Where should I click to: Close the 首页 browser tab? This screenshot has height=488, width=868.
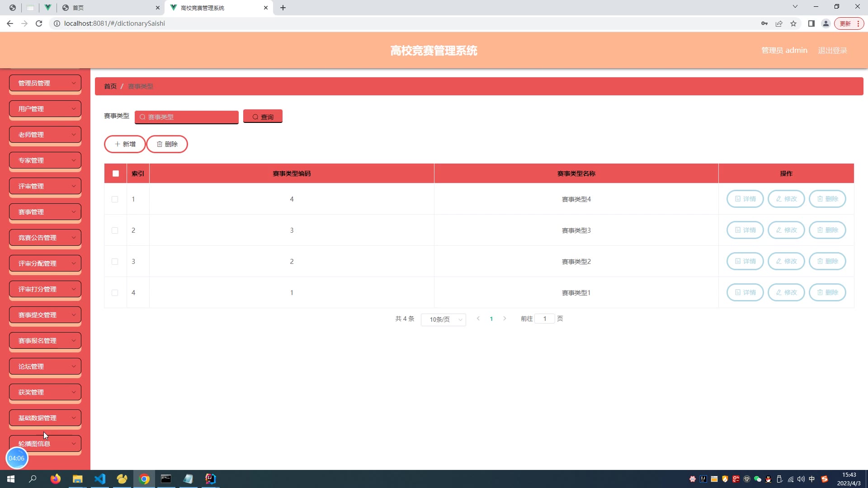click(157, 8)
